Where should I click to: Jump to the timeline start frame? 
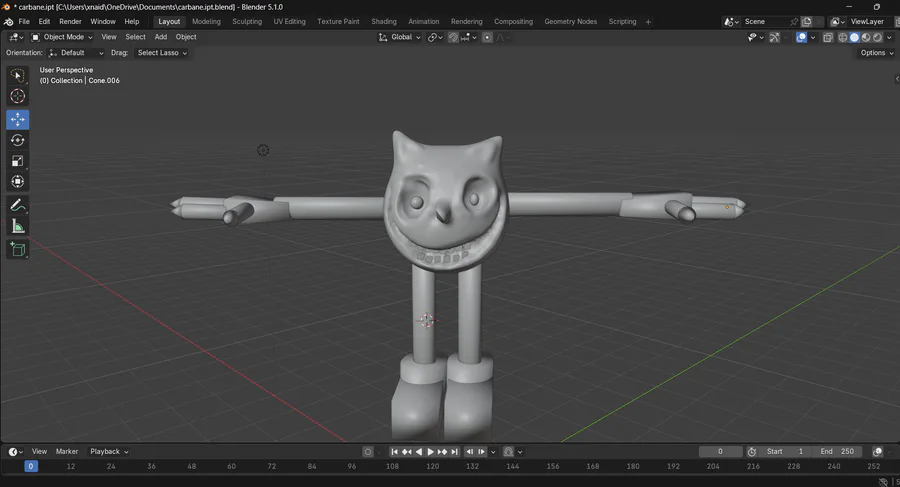pos(394,452)
